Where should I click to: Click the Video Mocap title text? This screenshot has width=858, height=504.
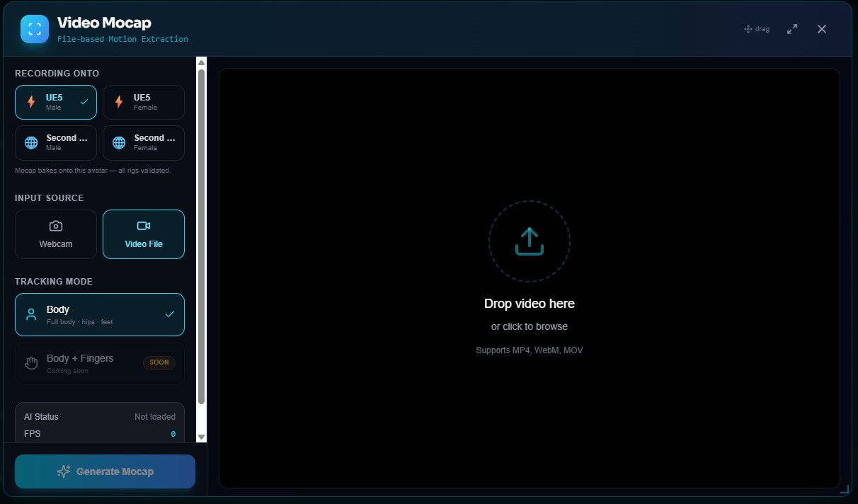pyautogui.click(x=104, y=23)
